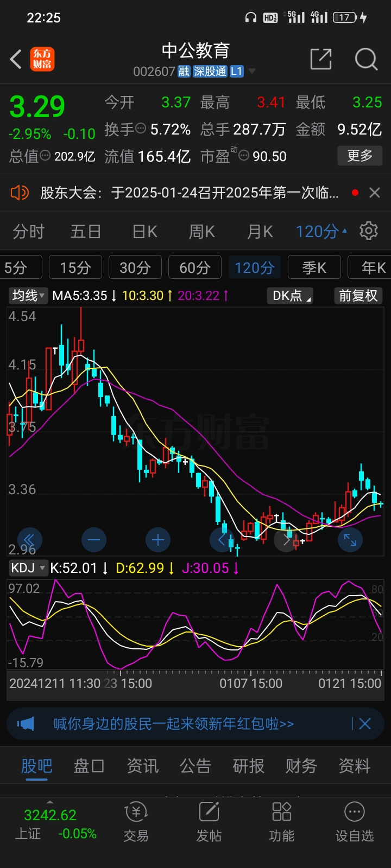Viewport: 391px width, 868px height.
Task: Tap the 3242.62 index value
Action: tap(50, 815)
